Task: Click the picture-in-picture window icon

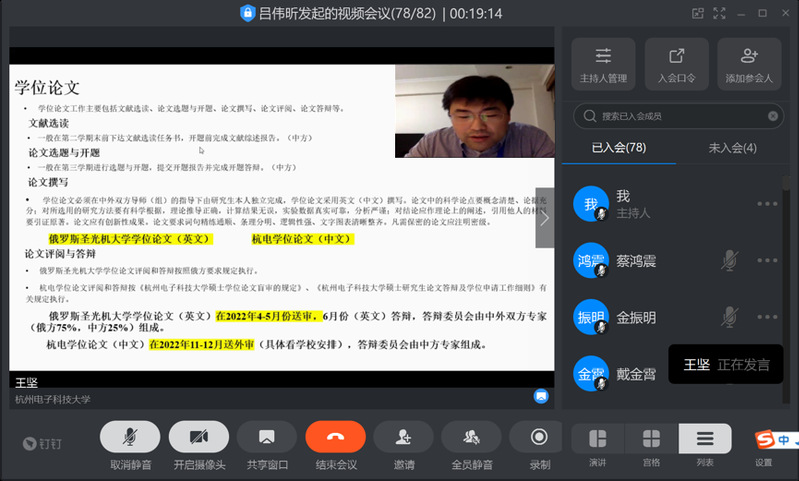Action: tap(698, 13)
